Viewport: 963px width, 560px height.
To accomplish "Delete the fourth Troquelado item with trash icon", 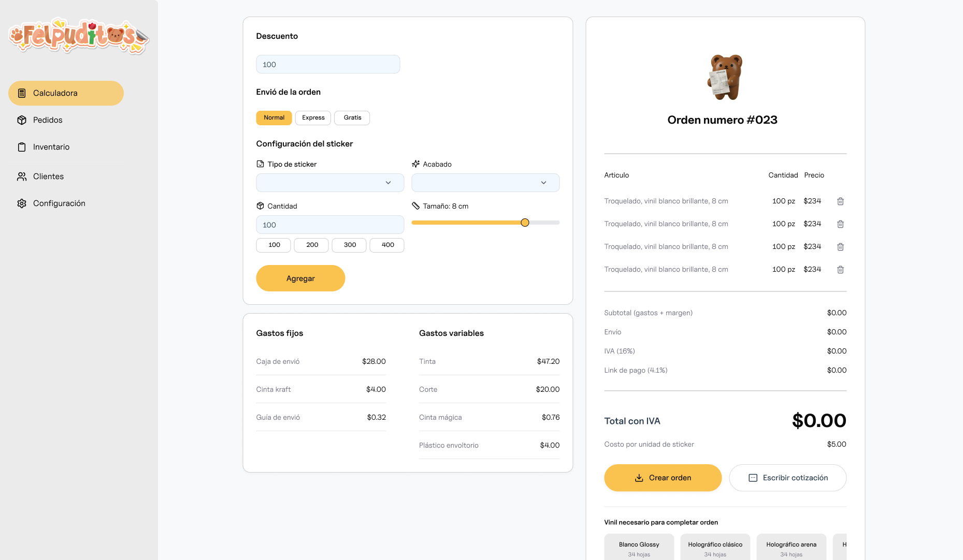I will coord(840,270).
